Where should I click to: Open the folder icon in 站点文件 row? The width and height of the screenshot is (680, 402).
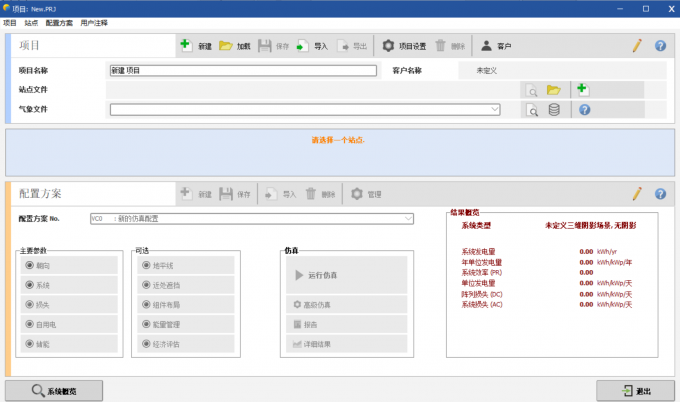[x=554, y=90]
